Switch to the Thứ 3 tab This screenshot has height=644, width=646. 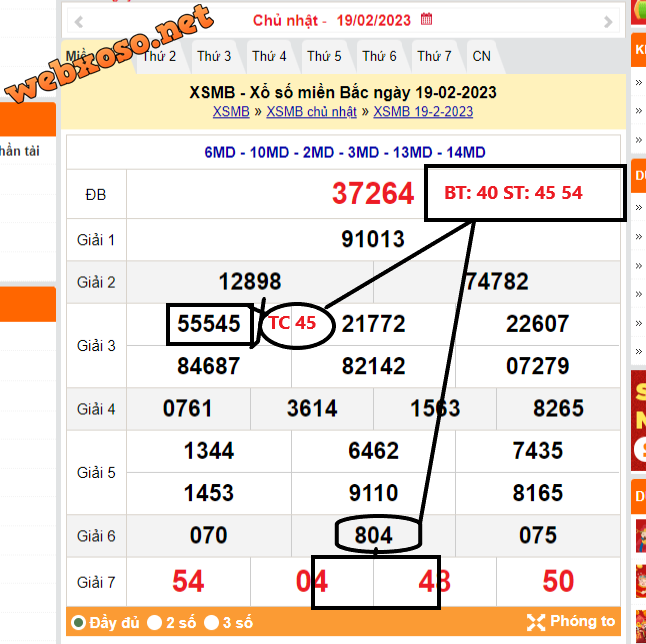coord(214,56)
